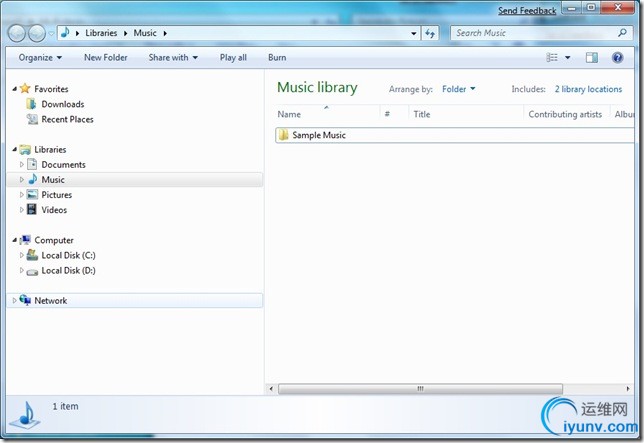Collapse the Favorites group
This screenshot has height=443, width=644.
tap(15, 89)
